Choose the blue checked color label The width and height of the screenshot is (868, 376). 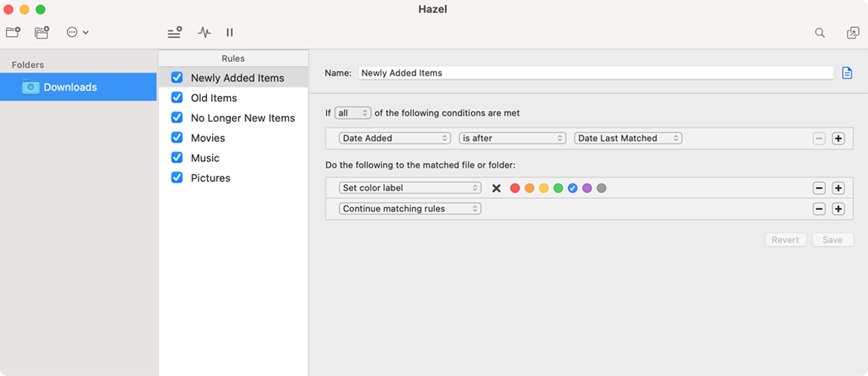[572, 188]
